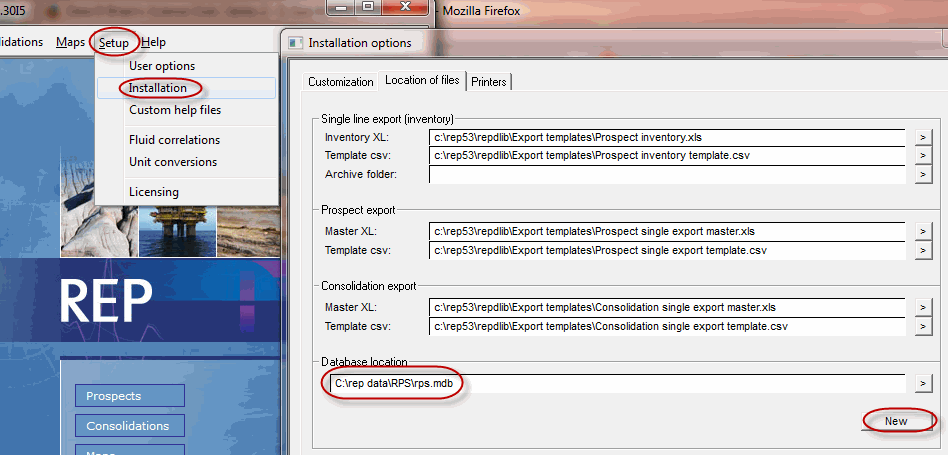Click the Installation options title text
This screenshot has height=455, width=948.
point(360,43)
